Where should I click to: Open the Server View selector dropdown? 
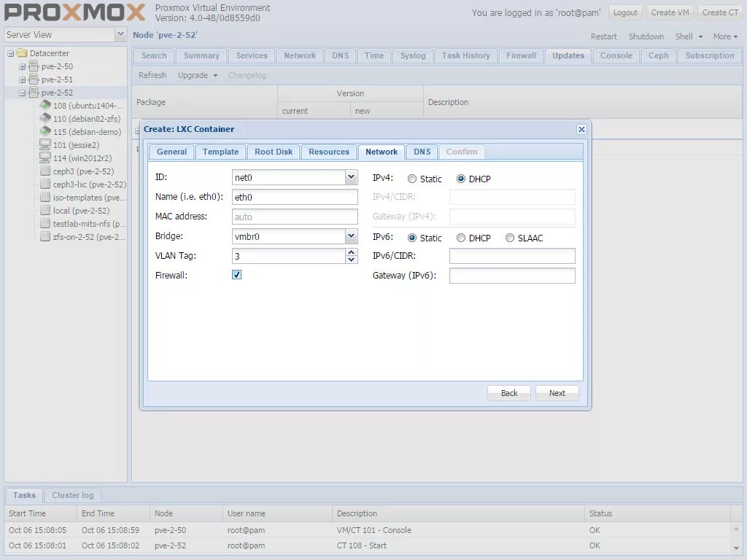120,34
